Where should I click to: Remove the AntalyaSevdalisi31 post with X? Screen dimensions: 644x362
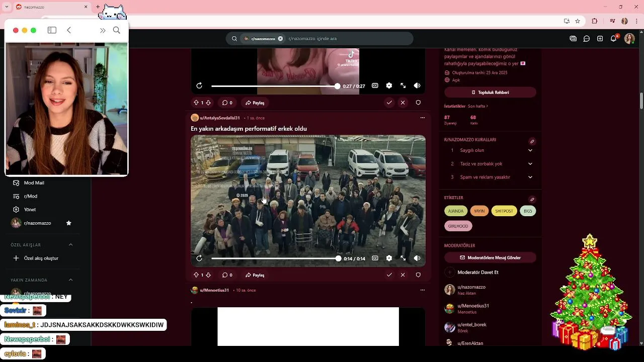pos(403,275)
